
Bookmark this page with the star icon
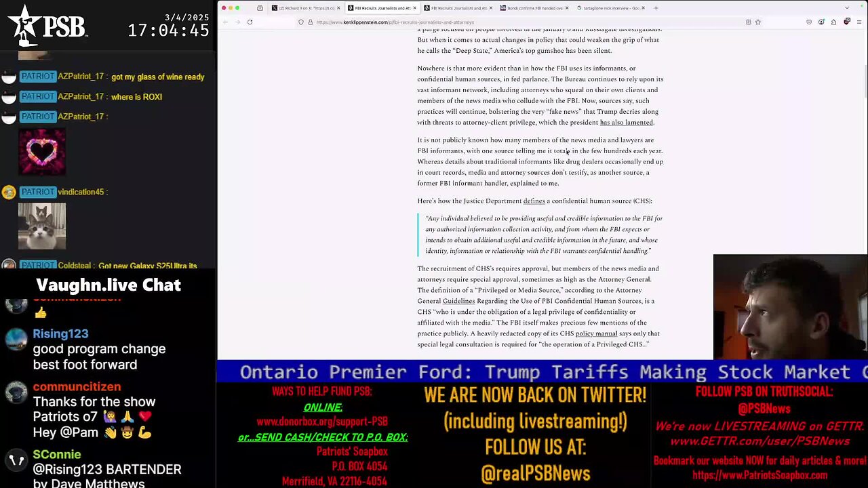757,22
